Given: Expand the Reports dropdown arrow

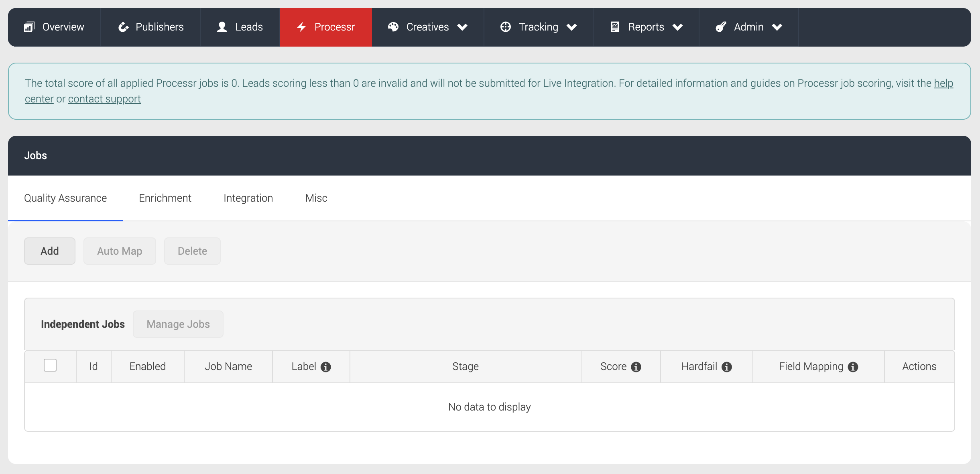Looking at the screenshot, I should pos(678,27).
